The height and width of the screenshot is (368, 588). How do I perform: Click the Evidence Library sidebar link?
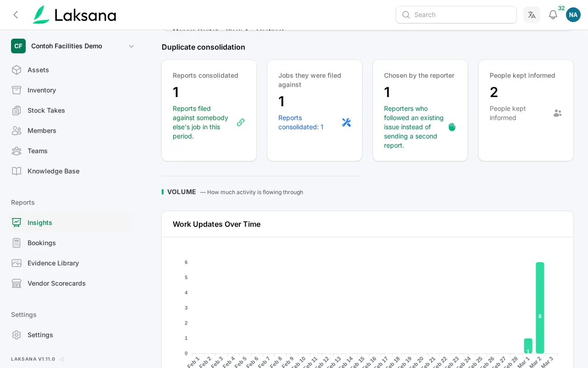70,263
